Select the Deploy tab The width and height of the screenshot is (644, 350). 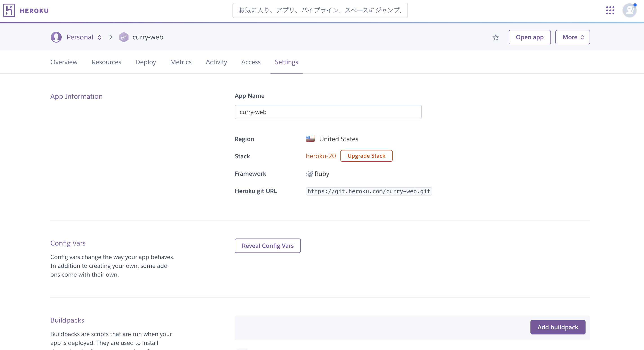[x=146, y=62]
